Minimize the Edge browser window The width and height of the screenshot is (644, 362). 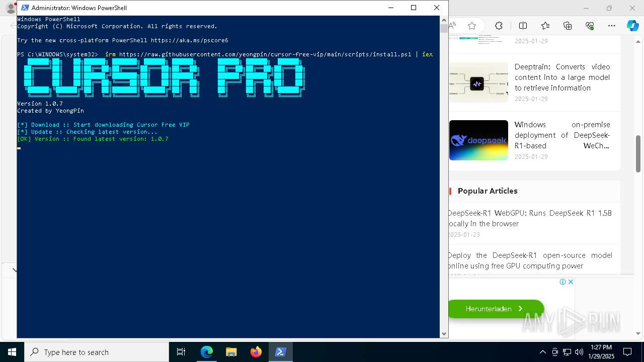(586, 8)
